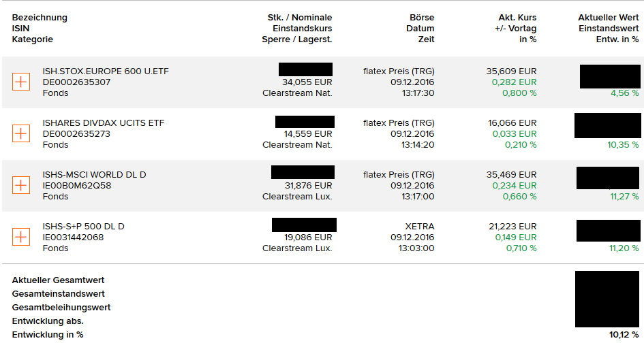
Task: Click the Aktueller Gesamtwert label
Action: 58,280
